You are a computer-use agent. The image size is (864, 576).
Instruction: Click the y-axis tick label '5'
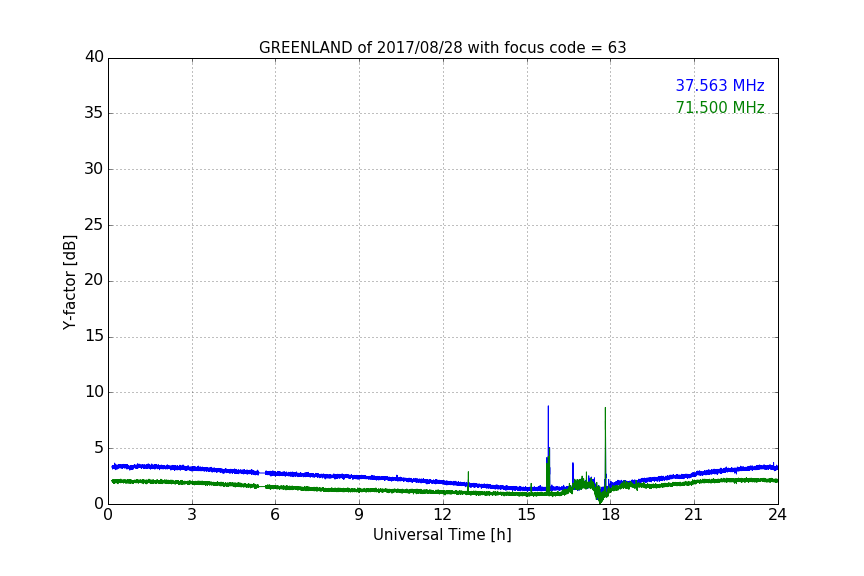point(99,448)
